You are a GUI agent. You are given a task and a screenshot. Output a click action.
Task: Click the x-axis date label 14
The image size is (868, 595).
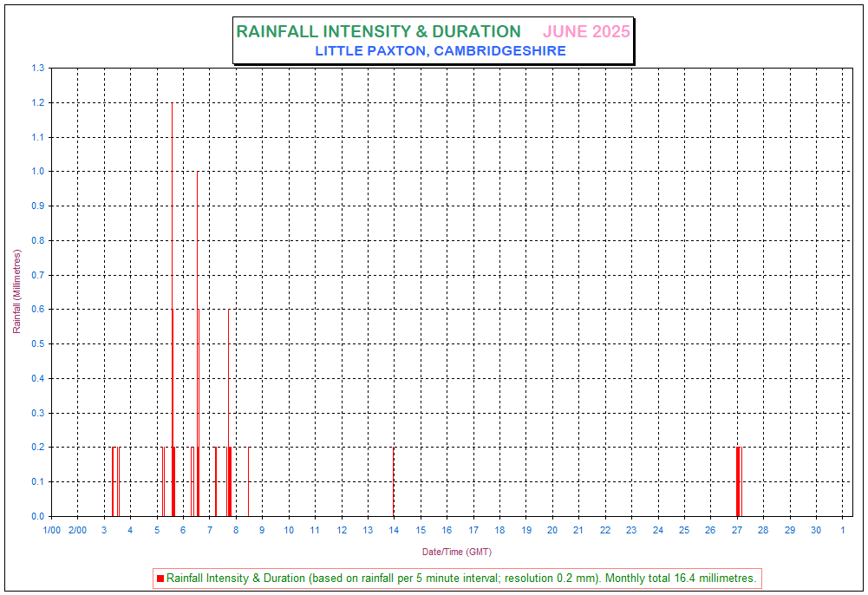coord(394,530)
